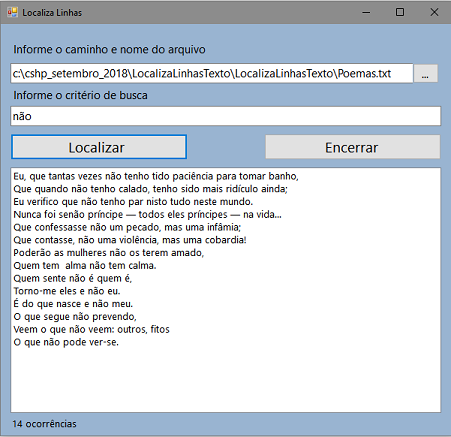The image size is (451, 437).
Task: Click empty area of the results text box
Action: pos(226,380)
